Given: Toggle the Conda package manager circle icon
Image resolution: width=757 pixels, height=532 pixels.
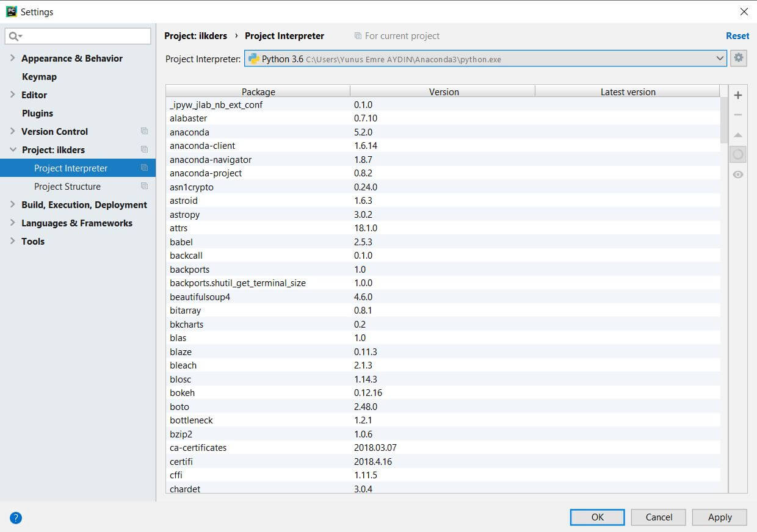Looking at the screenshot, I should 738,154.
